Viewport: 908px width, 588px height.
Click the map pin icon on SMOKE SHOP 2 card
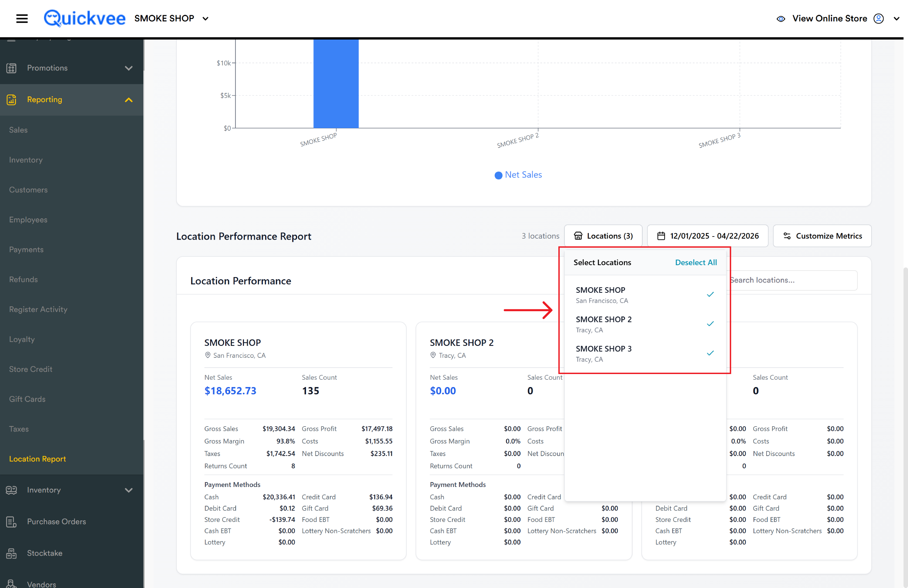click(433, 355)
